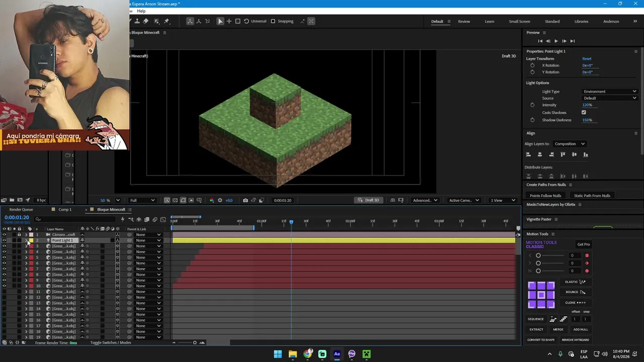
Task: Open the 1 View layout dropdown
Action: click(x=503, y=201)
